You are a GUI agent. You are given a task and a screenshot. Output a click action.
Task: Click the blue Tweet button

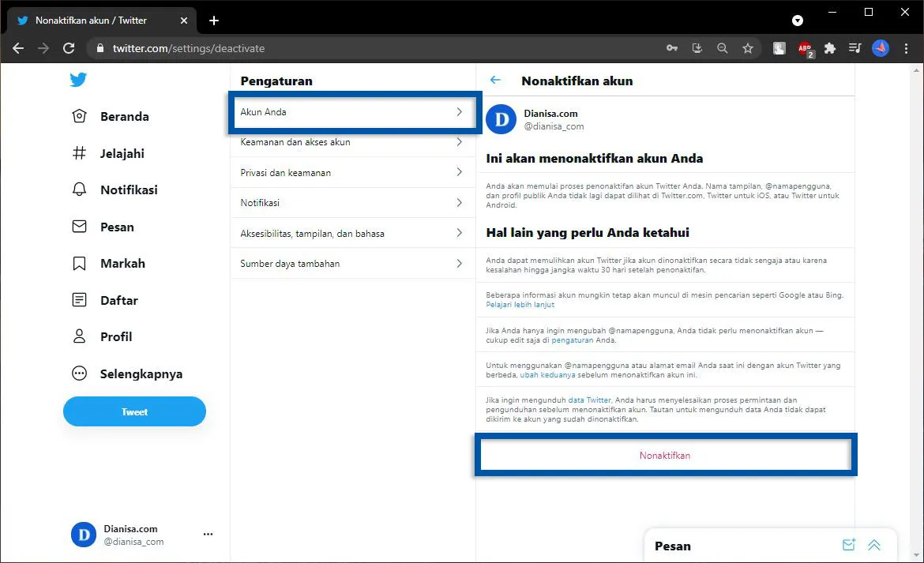(x=134, y=411)
